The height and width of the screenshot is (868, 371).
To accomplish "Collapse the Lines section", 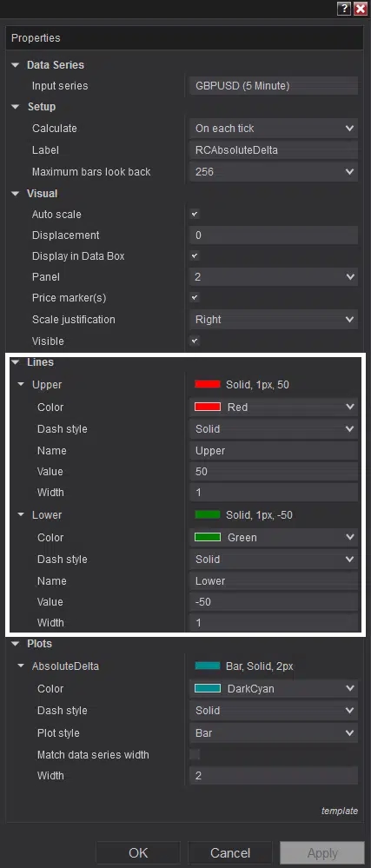I will (x=15, y=362).
